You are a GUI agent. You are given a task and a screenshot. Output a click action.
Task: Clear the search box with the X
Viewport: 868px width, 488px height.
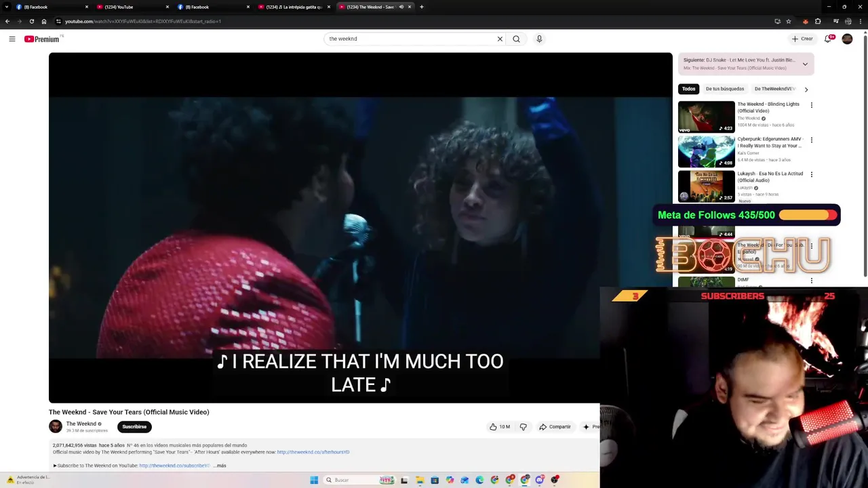coord(500,39)
